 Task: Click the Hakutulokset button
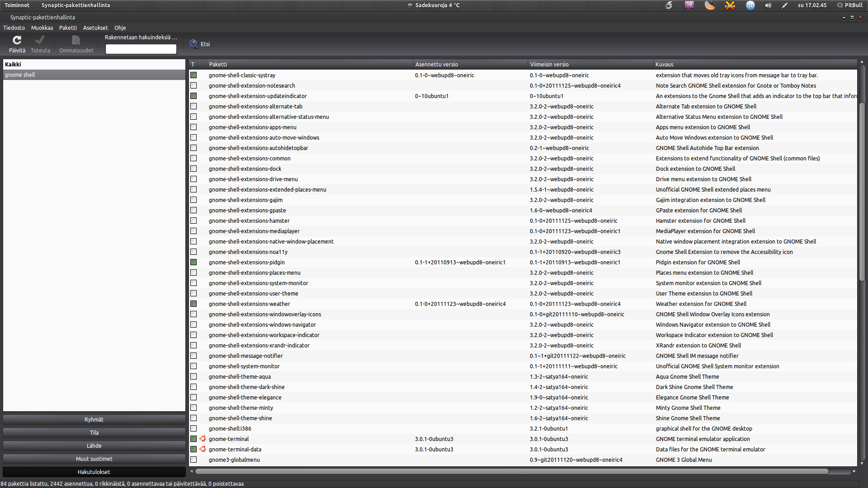94,472
